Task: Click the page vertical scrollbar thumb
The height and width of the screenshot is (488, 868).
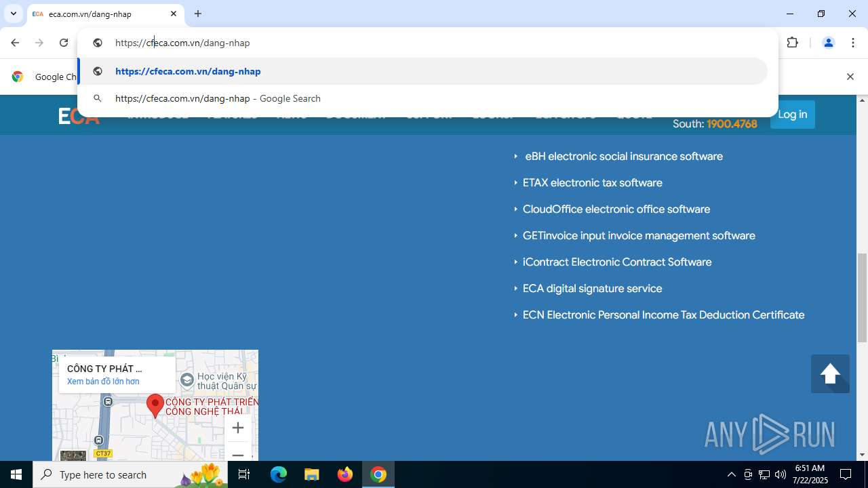Action: coord(862,298)
